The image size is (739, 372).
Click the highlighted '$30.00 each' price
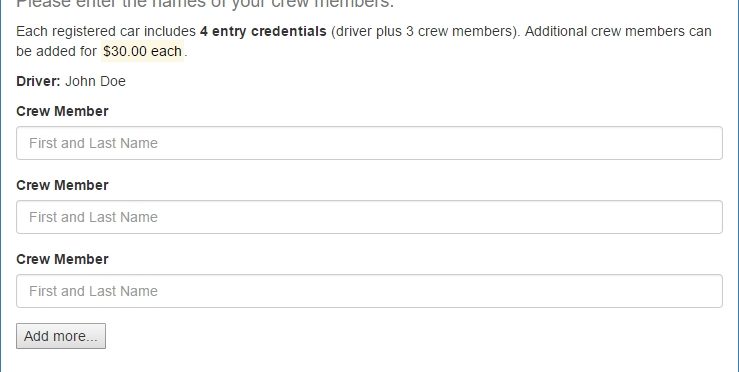(142, 51)
